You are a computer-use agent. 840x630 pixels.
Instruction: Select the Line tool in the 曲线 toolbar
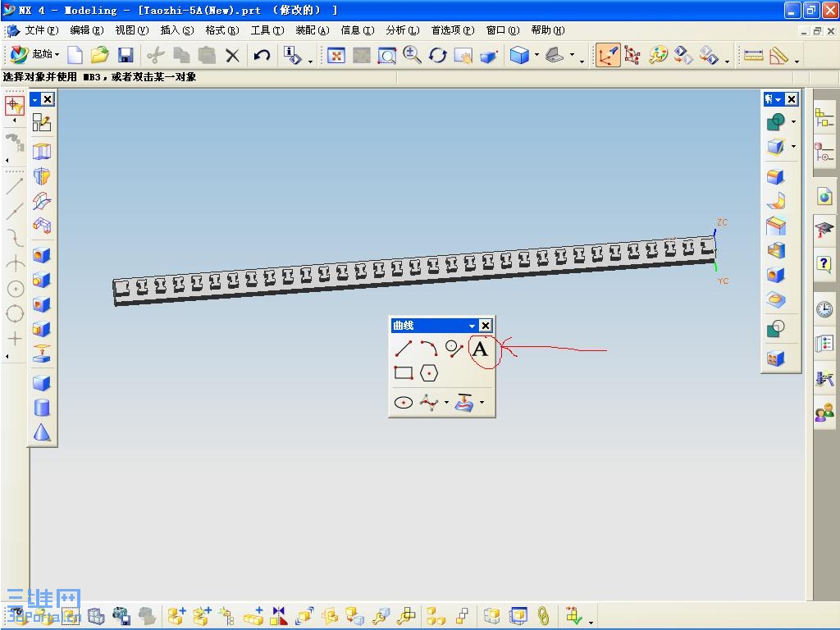click(x=404, y=349)
